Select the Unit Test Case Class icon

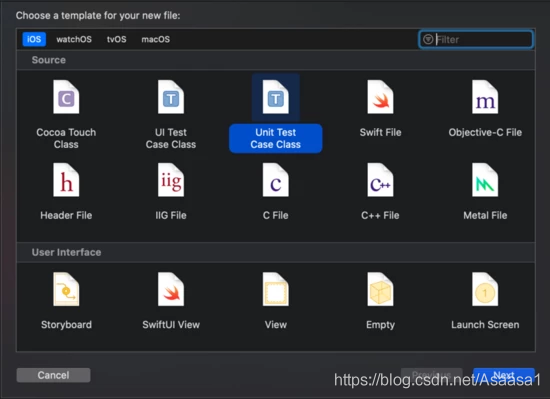tap(276, 97)
